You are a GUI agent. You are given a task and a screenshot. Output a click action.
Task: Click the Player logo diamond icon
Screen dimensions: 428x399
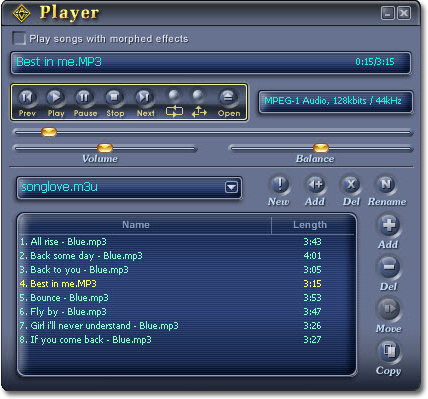click(21, 13)
